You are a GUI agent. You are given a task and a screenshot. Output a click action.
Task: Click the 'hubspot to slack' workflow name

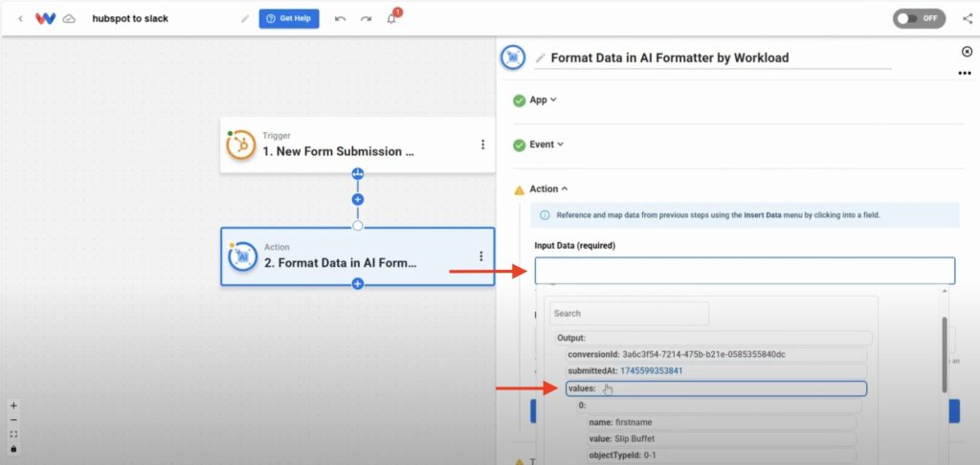click(x=130, y=19)
